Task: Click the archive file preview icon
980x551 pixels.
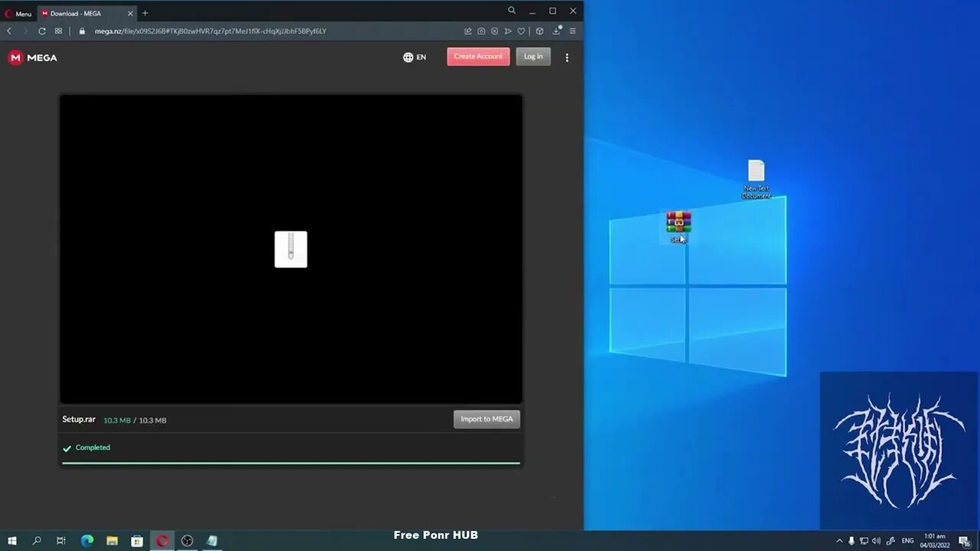Action: point(291,249)
